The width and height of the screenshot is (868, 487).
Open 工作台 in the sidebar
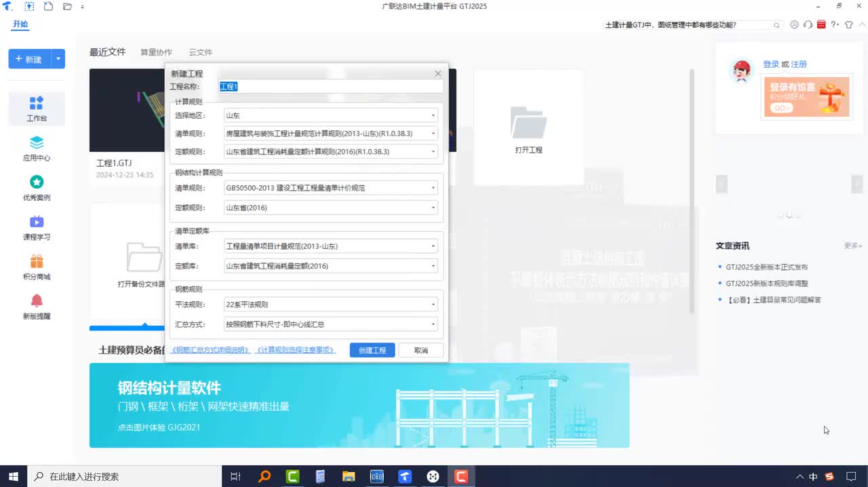[37, 109]
